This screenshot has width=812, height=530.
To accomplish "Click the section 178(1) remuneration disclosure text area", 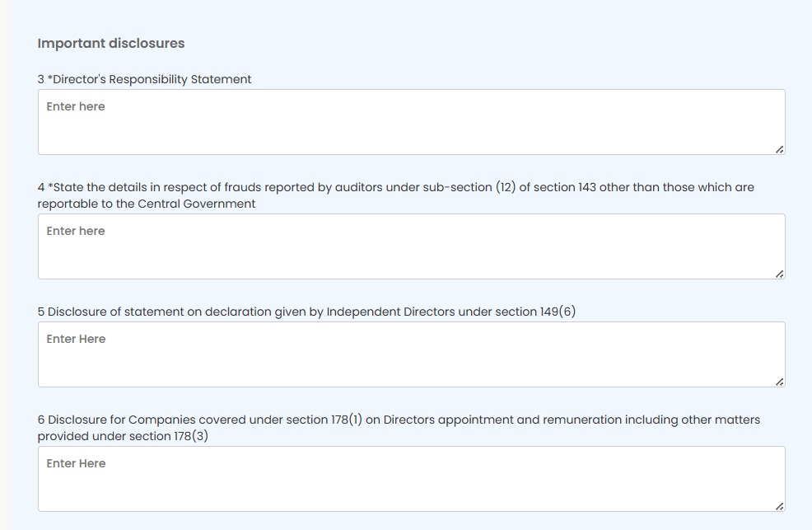I will coord(411,479).
